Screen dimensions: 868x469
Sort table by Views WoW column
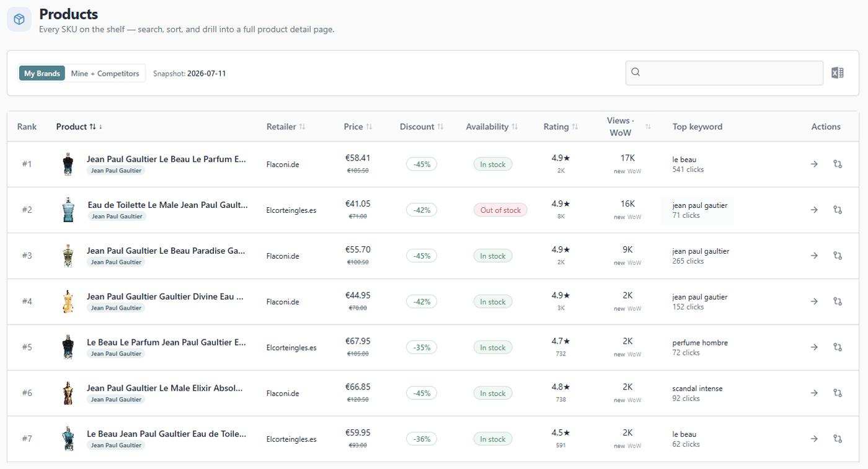(629, 127)
